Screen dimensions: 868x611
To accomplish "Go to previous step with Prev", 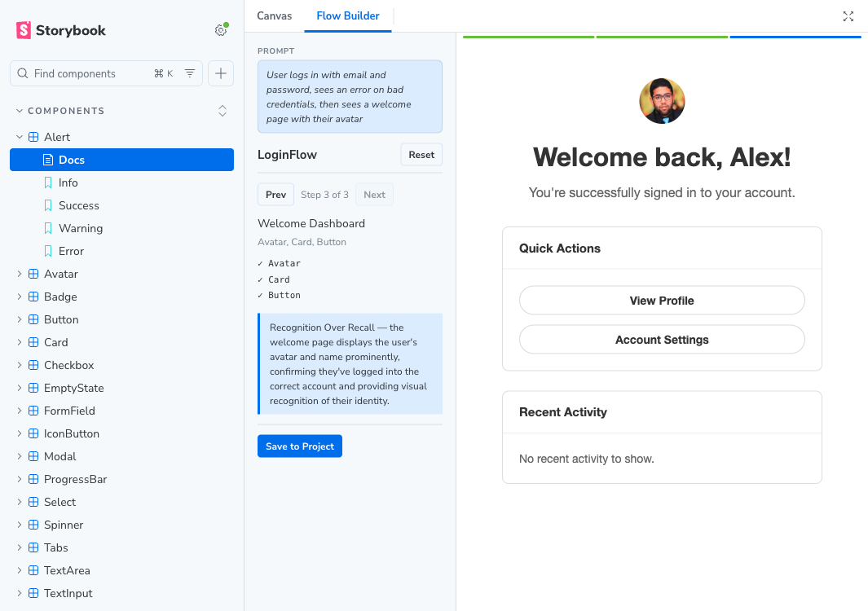I will point(275,194).
